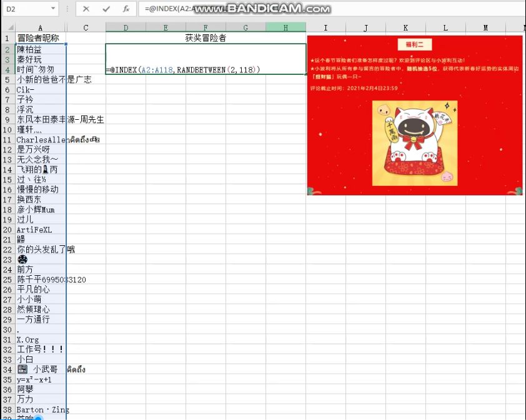The height and width of the screenshot is (420, 526).
Task: Select the cell containing 子衿
Action: (40, 100)
